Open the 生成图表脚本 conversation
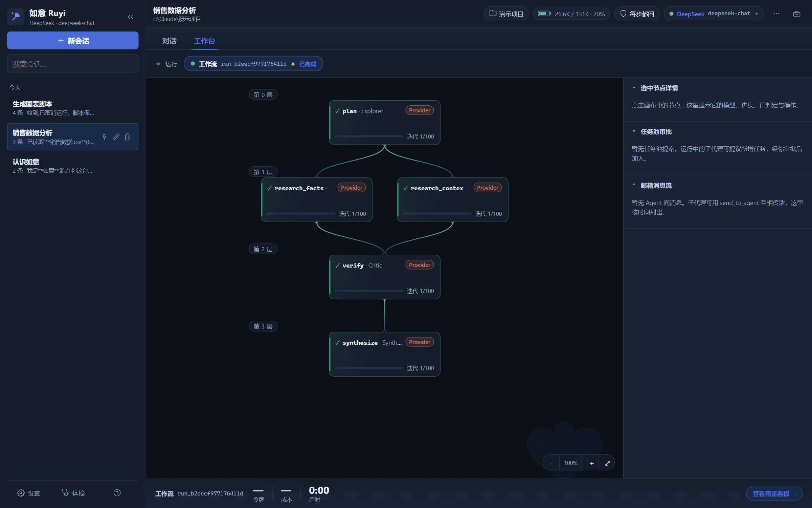This screenshot has width=812, height=508. [73, 108]
